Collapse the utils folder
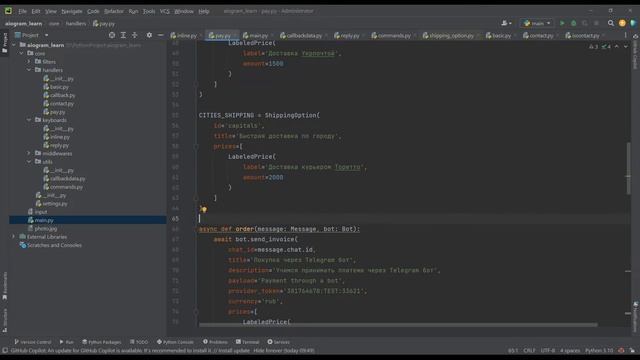 point(29,162)
